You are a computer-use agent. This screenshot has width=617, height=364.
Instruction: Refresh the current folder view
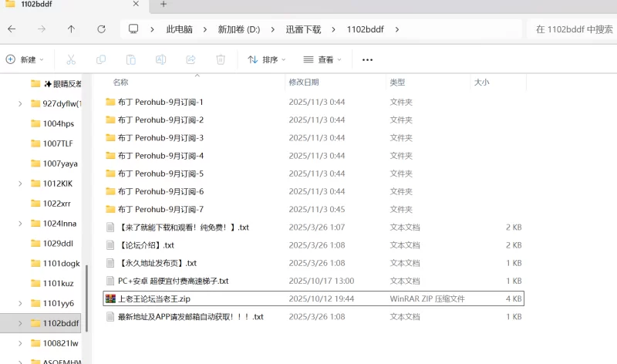[101, 29]
